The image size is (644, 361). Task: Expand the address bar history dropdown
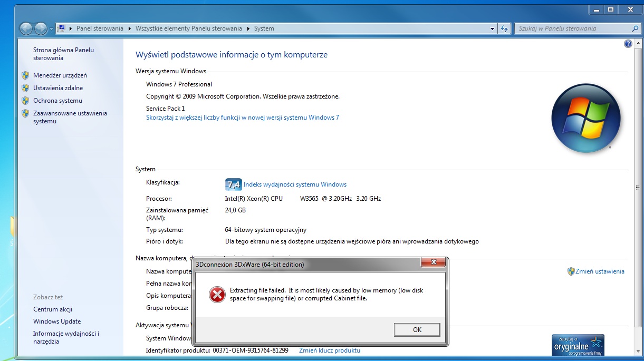tap(492, 28)
